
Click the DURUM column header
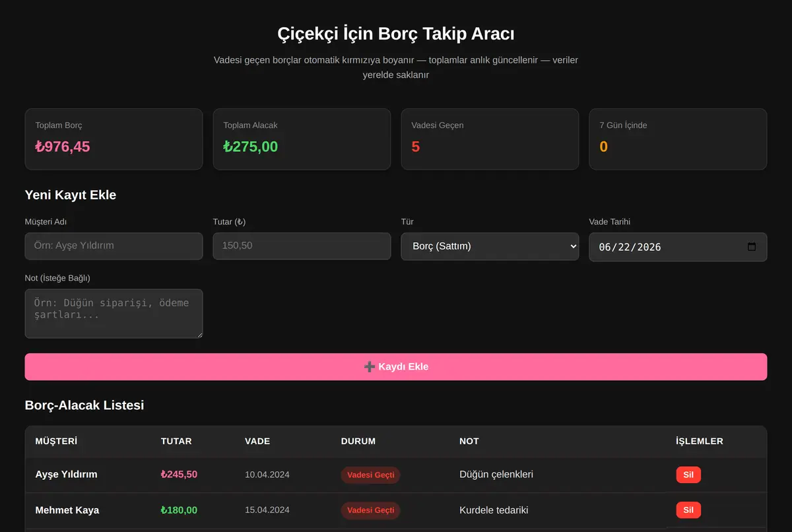click(358, 441)
